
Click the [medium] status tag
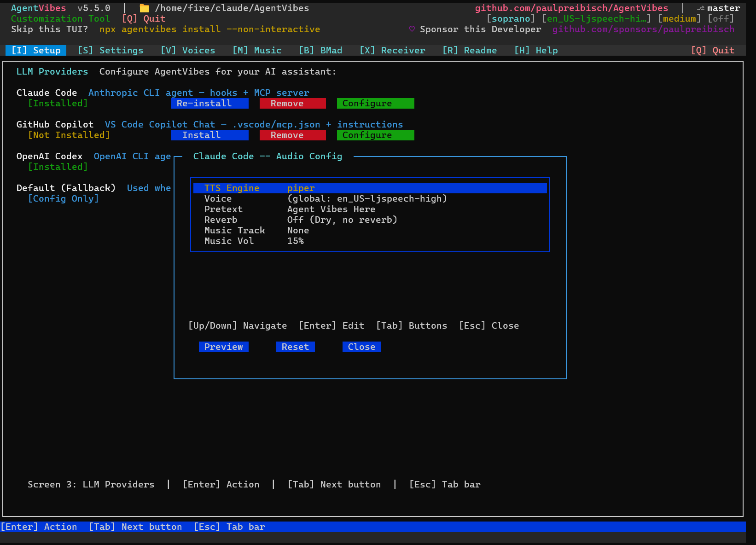tap(680, 18)
